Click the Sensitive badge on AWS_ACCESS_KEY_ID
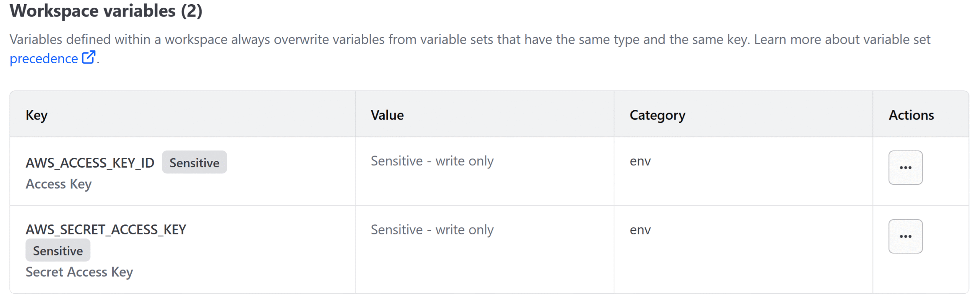 [194, 162]
